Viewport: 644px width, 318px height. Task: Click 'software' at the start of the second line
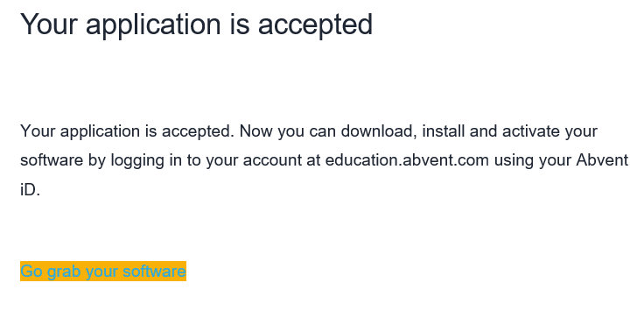pyautogui.click(x=52, y=160)
